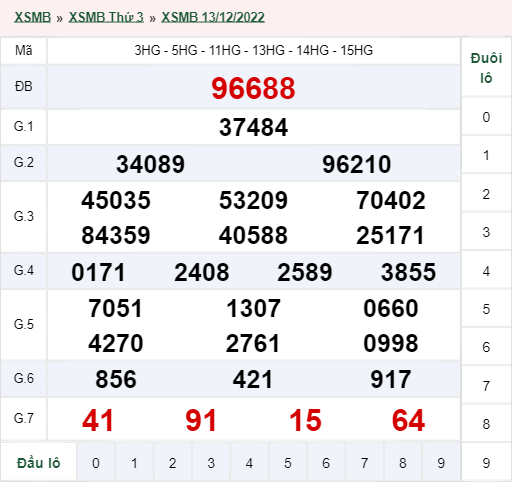The image size is (512, 482).
Task: Select digit 4 in Đuôi lô column
Action: click(486, 271)
